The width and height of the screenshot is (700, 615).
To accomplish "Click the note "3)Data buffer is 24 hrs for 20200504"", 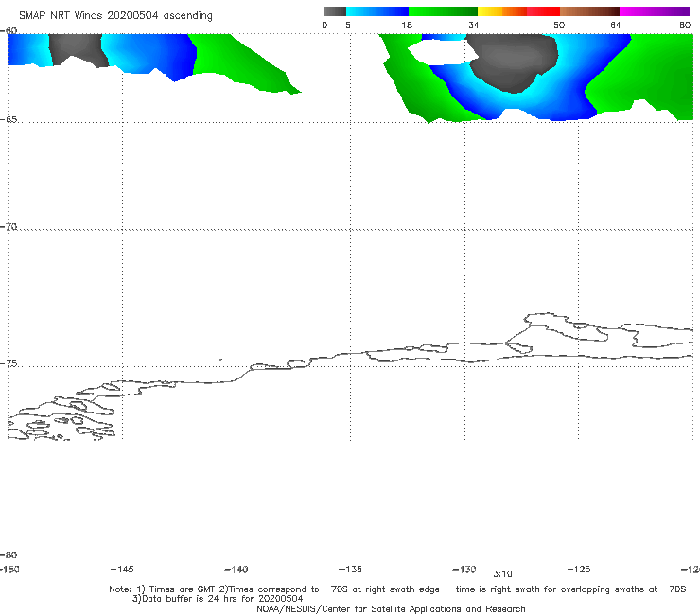I will [x=218, y=599].
